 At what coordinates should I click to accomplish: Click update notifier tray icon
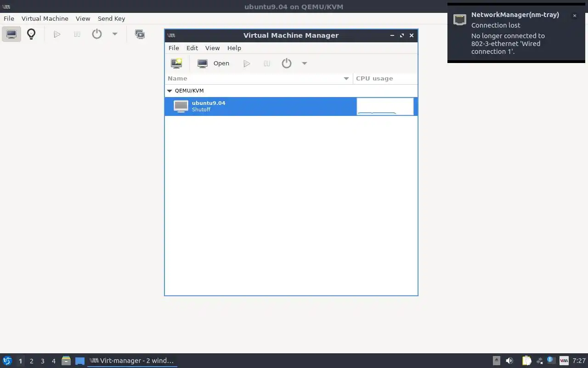click(551, 361)
